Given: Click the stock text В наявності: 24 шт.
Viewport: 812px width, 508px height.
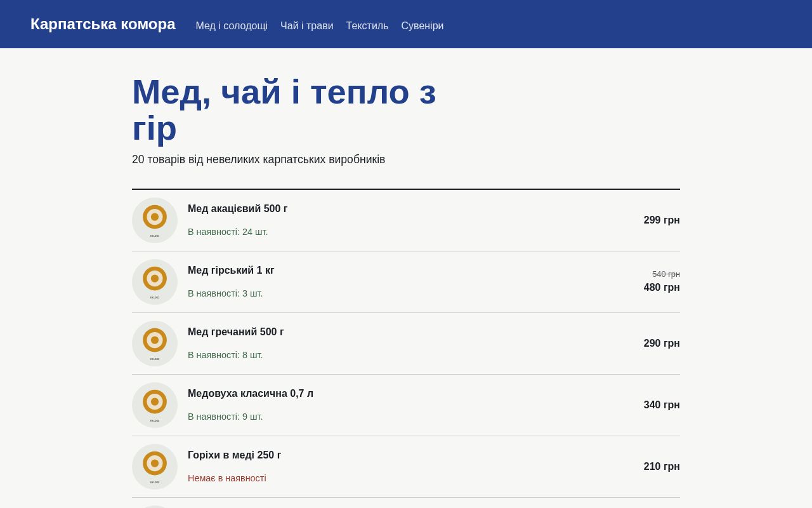Looking at the screenshot, I should (228, 232).
